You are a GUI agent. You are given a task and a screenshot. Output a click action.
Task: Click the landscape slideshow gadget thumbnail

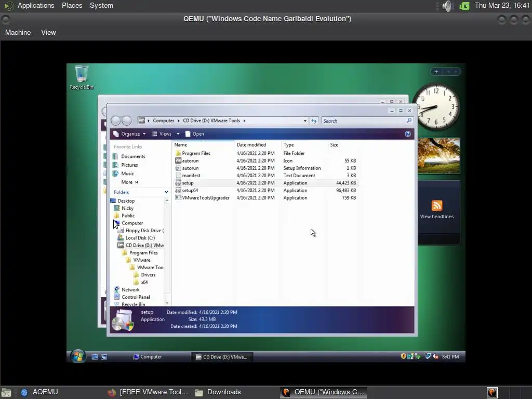click(438, 156)
